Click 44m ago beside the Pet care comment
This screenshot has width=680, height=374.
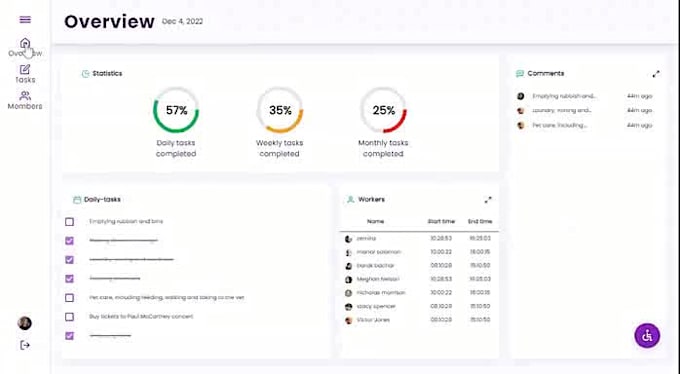639,125
